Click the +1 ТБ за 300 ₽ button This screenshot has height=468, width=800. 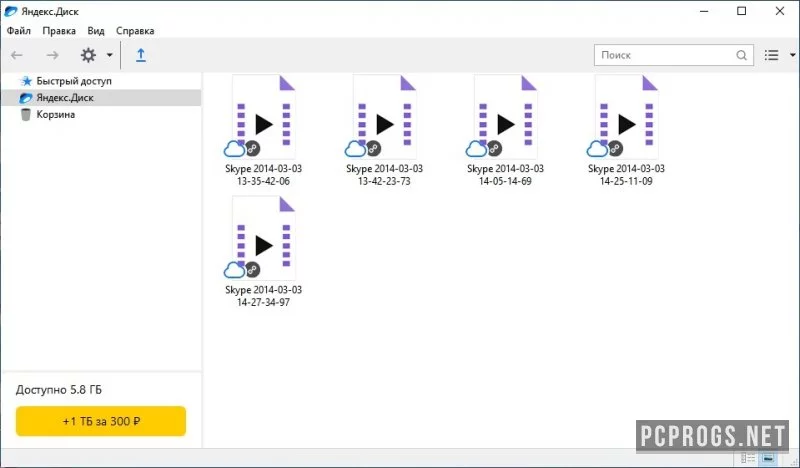pyautogui.click(x=101, y=421)
